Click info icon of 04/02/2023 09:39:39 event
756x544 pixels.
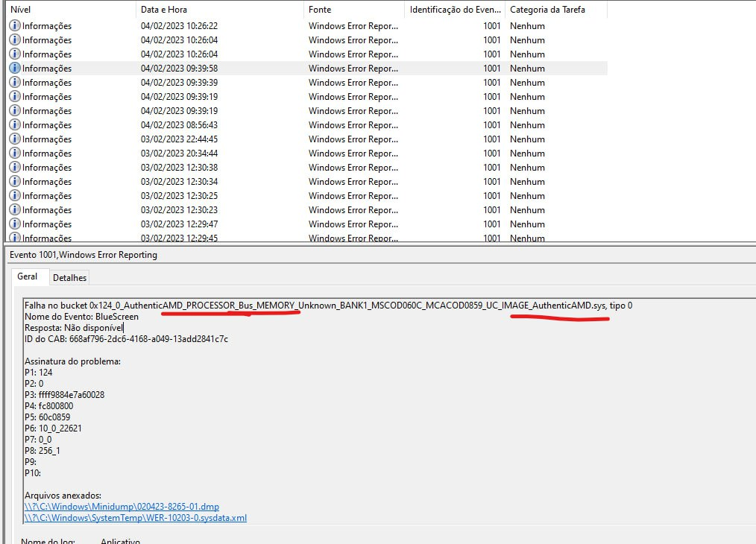click(x=15, y=83)
